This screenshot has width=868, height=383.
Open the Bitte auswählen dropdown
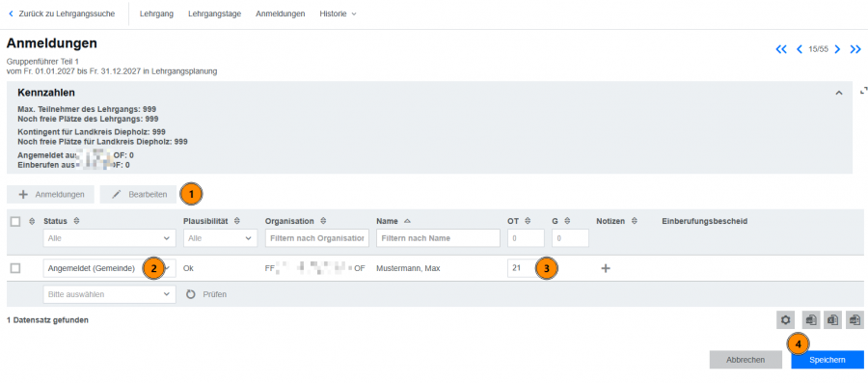click(x=110, y=294)
